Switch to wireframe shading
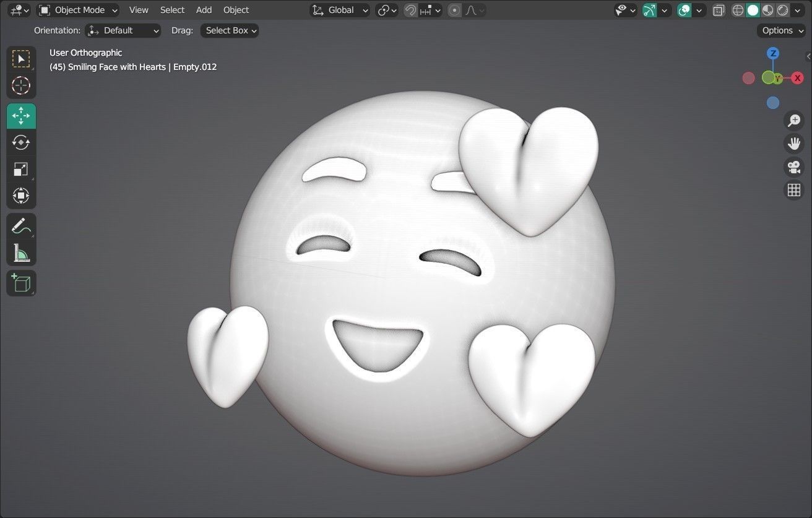This screenshot has width=812, height=518. (x=738, y=10)
